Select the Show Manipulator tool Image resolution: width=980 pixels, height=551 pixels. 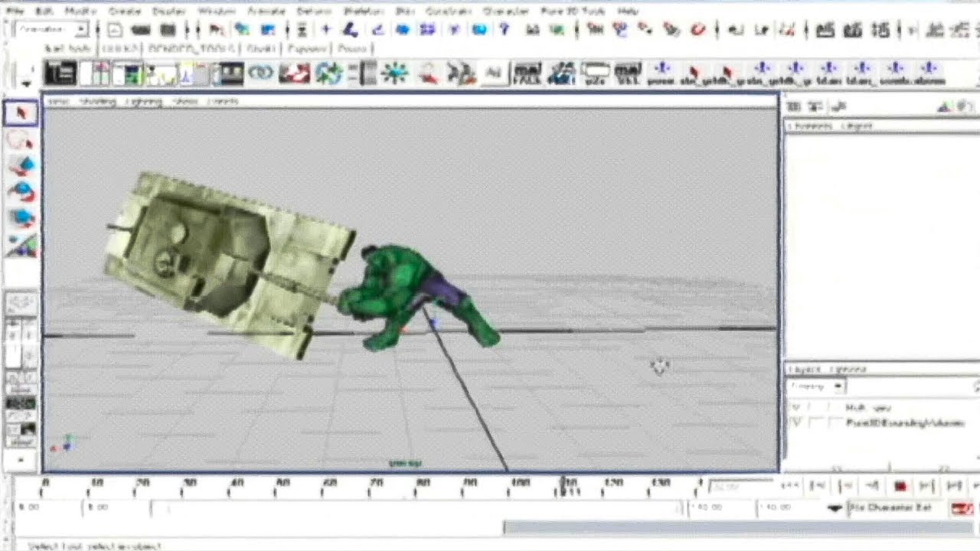coord(20,245)
